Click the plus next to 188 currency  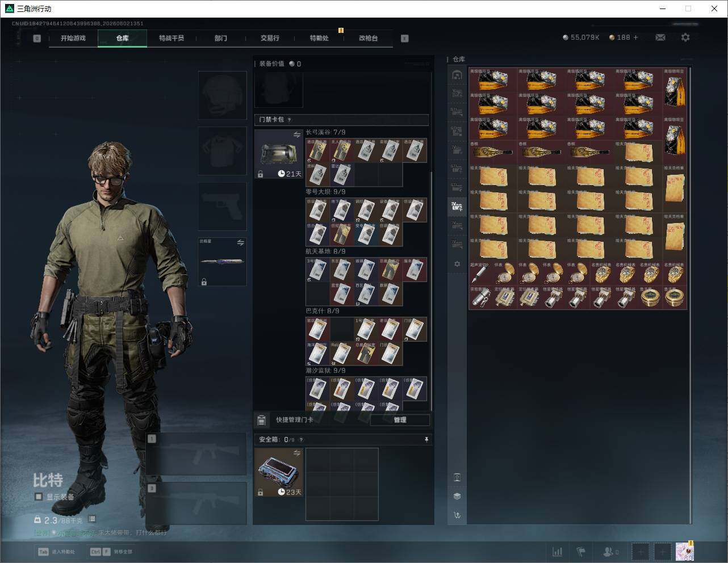(x=635, y=37)
